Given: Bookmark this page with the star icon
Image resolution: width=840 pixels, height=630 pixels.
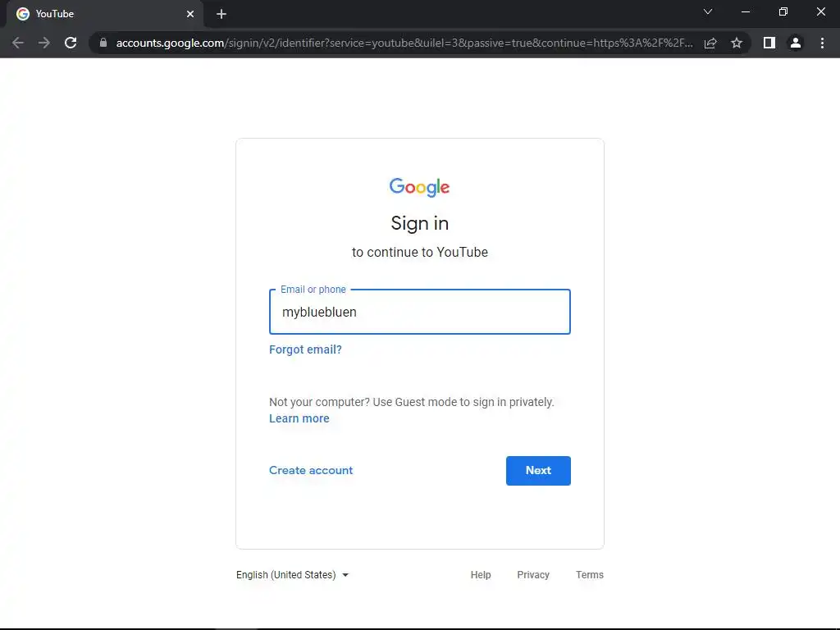Looking at the screenshot, I should click(x=737, y=43).
